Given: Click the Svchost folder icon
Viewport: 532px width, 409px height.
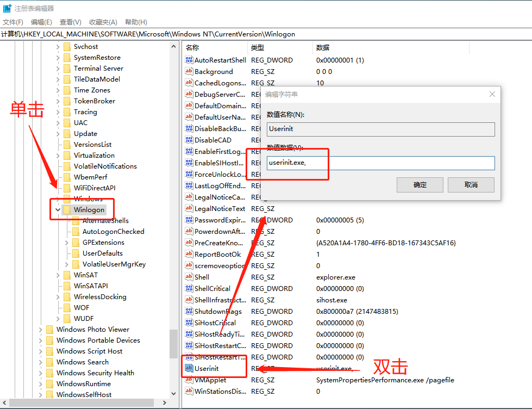Looking at the screenshot, I should [67, 47].
